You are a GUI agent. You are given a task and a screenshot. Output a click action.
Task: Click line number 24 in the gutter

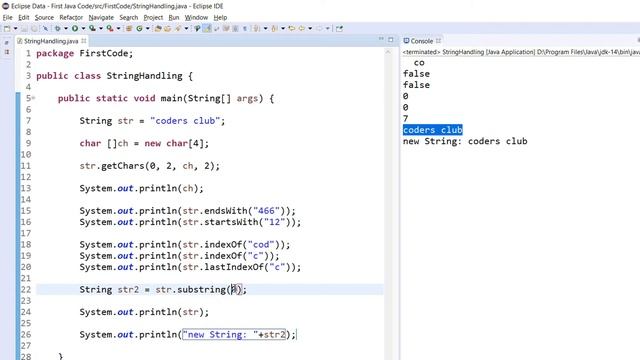coord(26,312)
